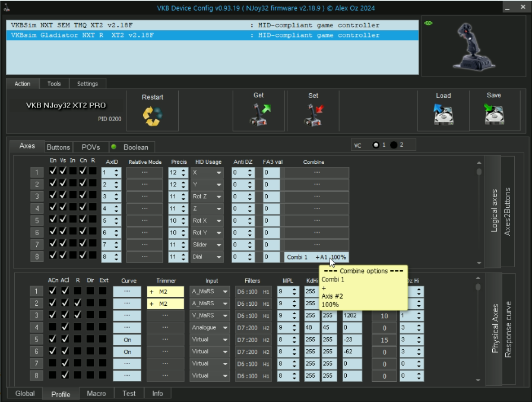Open Input dropdown showing Analogue
The height and width of the screenshot is (402, 532).
(210, 328)
